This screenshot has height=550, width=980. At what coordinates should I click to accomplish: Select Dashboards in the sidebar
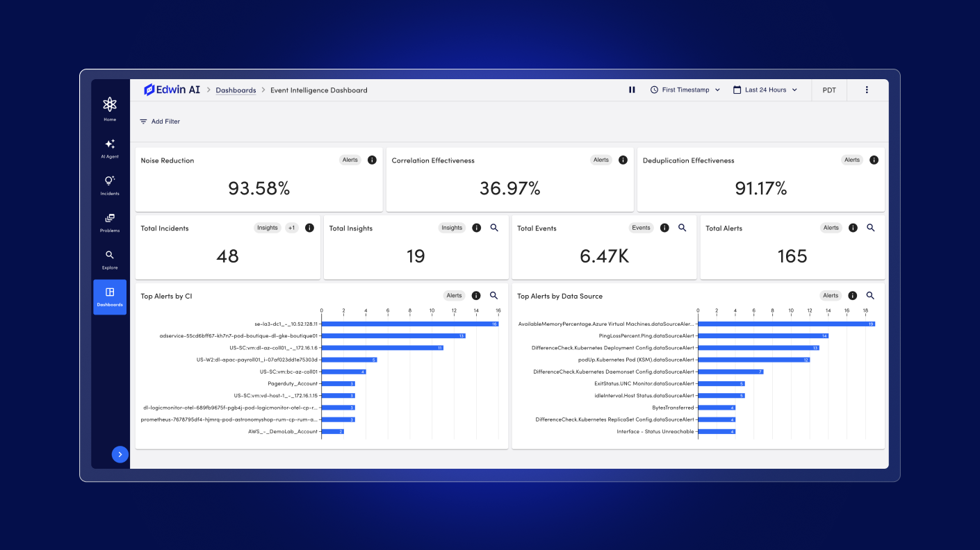(110, 297)
